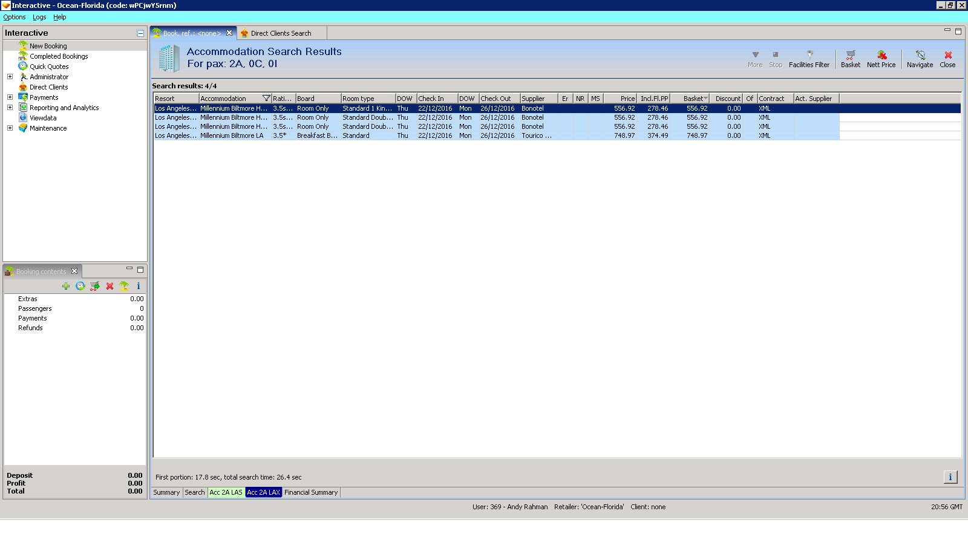Sort results by the Check In column
The image size is (968, 560).
click(x=437, y=99)
